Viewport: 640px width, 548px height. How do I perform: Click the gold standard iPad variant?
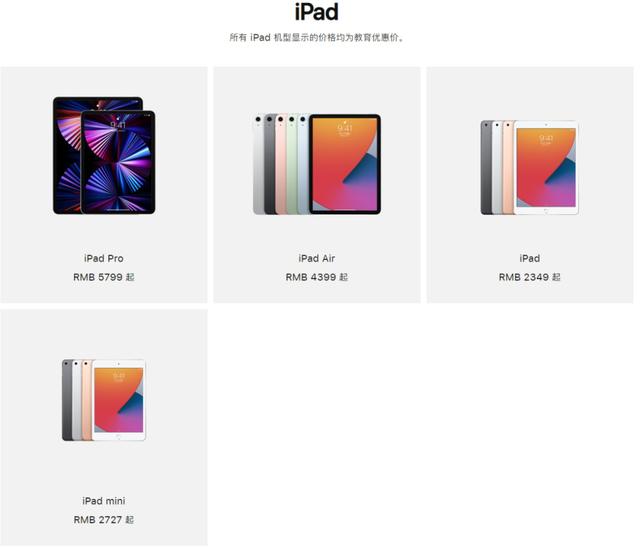coord(508,168)
